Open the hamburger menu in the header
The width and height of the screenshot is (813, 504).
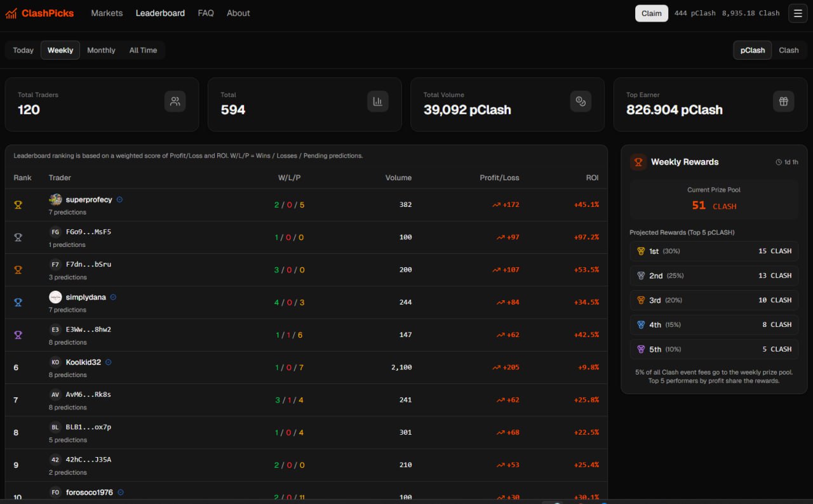click(798, 13)
